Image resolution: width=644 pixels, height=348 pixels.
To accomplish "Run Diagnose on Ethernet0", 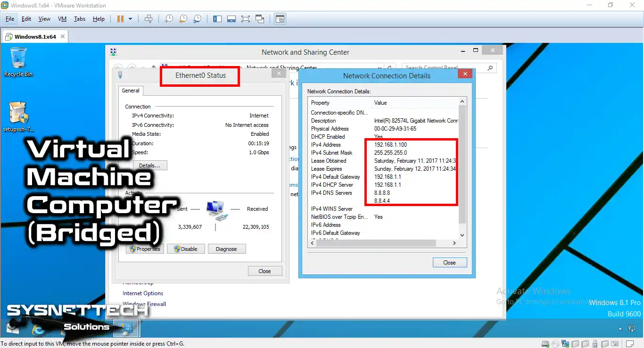I will tap(227, 249).
